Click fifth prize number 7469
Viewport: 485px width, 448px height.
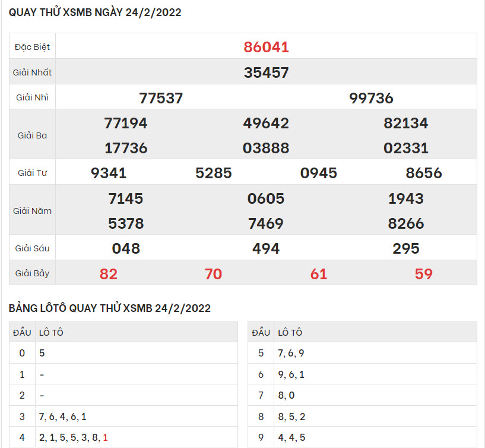(x=266, y=223)
